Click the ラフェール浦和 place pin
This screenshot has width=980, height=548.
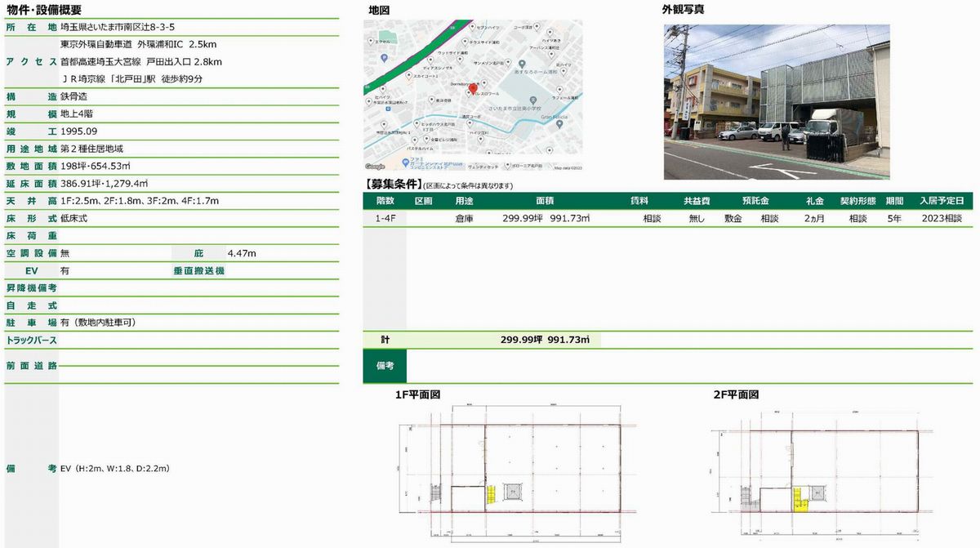pos(559,90)
